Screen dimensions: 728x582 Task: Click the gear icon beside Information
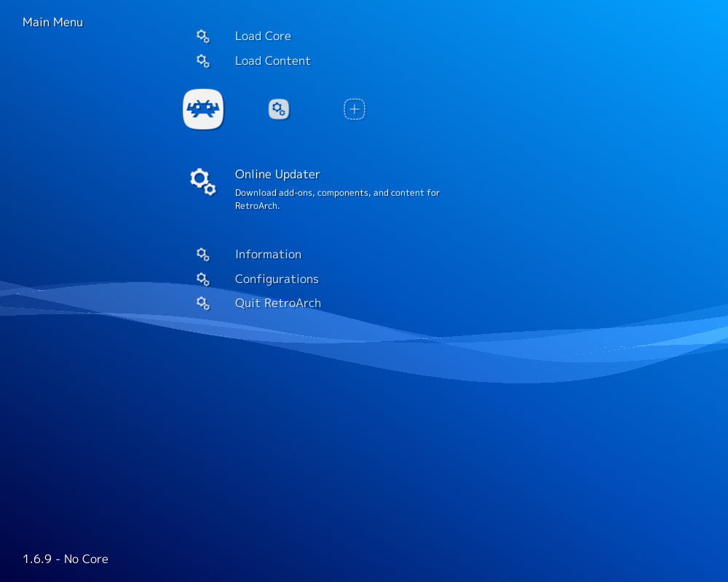pos(203,255)
